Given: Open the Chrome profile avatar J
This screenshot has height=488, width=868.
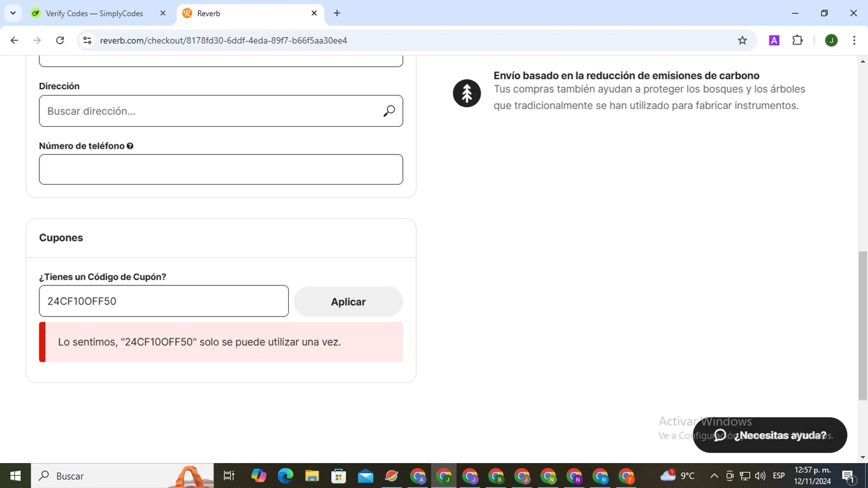Looking at the screenshot, I should click(x=832, y=41).
